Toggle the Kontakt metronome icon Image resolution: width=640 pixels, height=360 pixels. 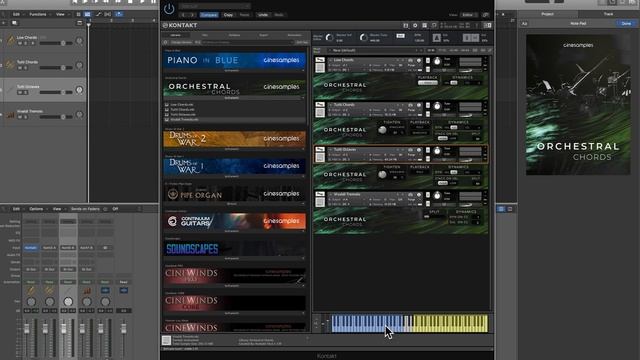tap(436, 38)
